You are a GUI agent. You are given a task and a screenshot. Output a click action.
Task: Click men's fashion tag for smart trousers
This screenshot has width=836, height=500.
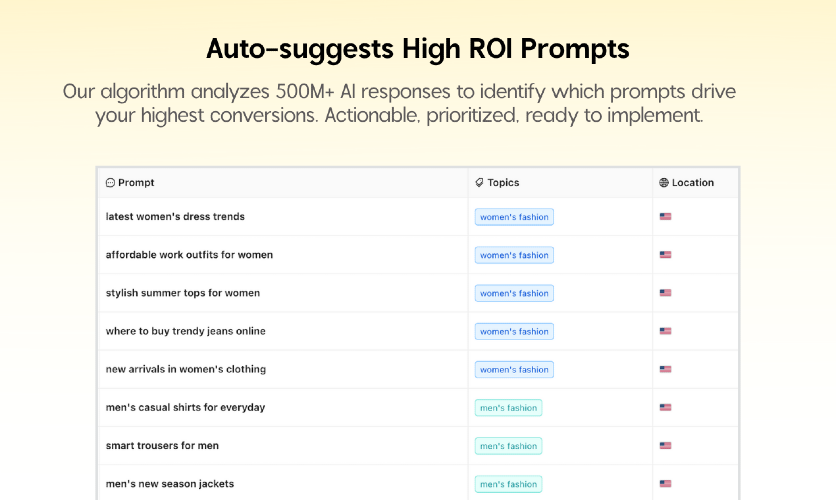click(509, 446)
